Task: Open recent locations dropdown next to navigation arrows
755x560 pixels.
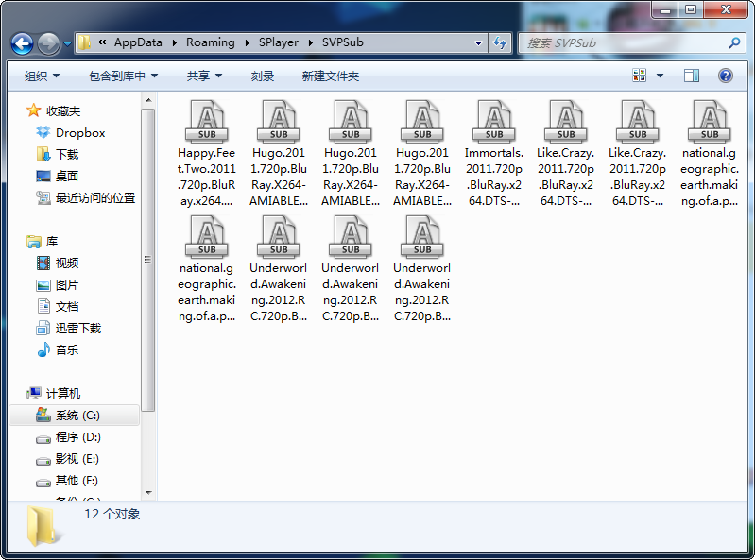Action: coord(67,44)
